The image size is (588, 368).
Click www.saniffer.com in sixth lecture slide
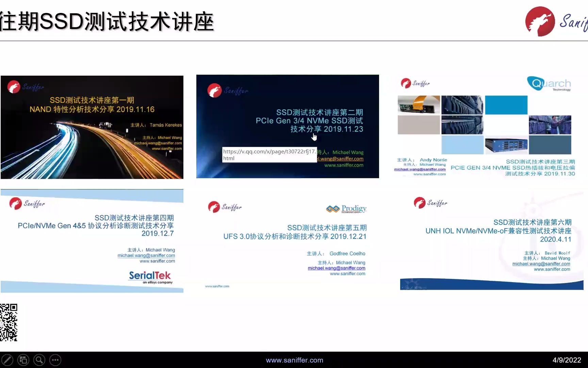tap(552, 269)
